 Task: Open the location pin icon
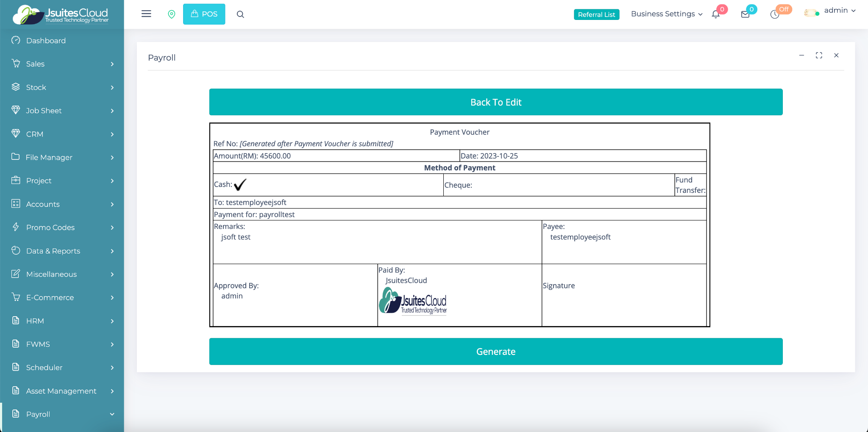[172, 14]
